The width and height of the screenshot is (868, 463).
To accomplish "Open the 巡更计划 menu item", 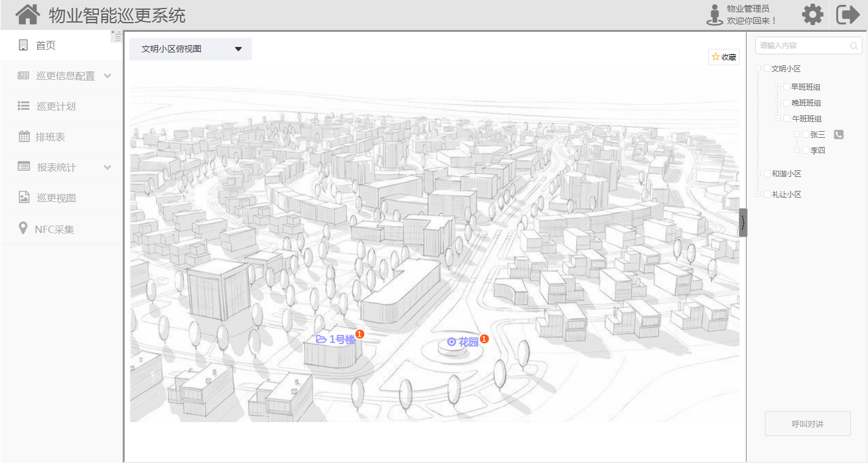I will 62,106.
